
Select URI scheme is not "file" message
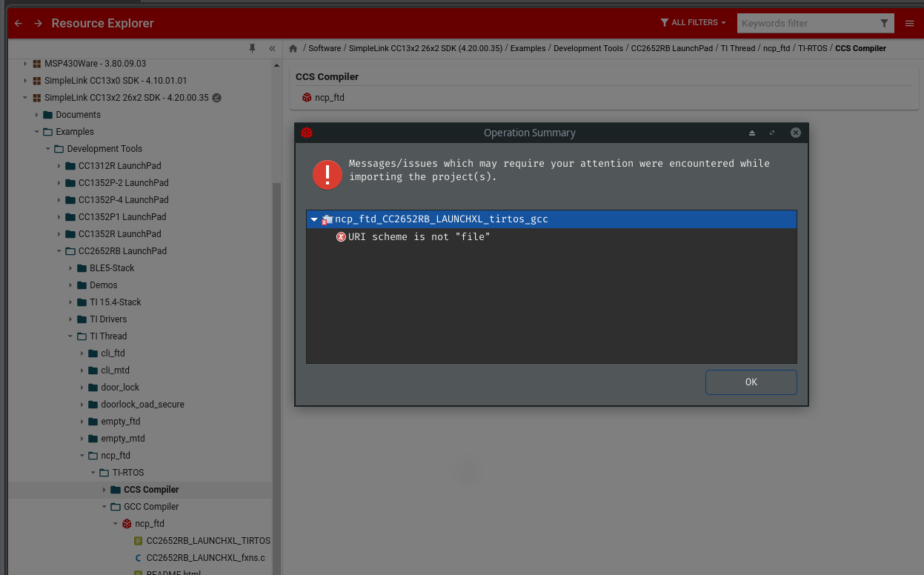point(419,236)
